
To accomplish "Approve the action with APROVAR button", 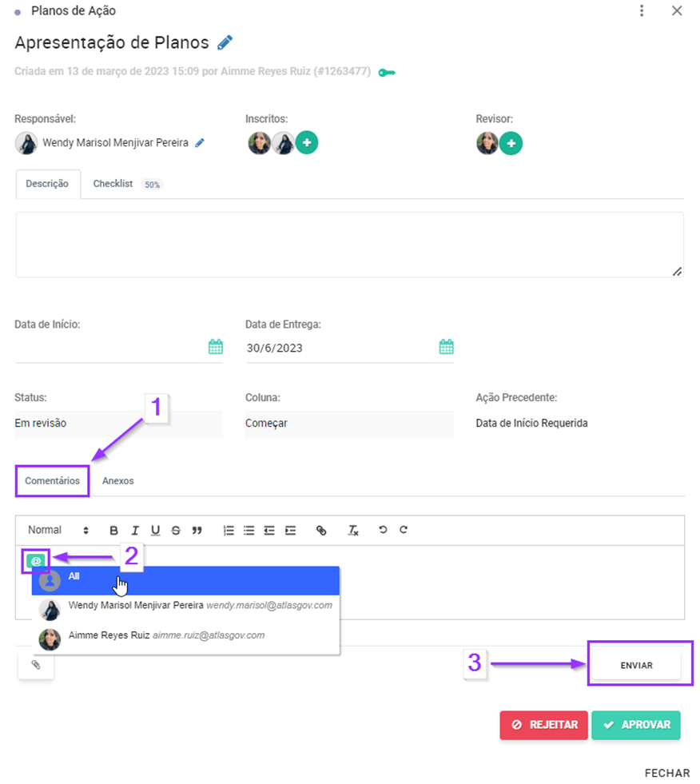I will click(636, 725).
